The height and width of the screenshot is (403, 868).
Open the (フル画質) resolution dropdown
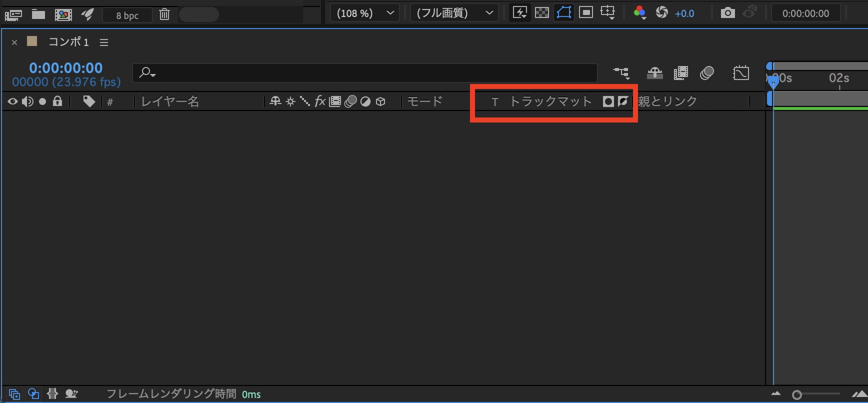tap(454, 13)
